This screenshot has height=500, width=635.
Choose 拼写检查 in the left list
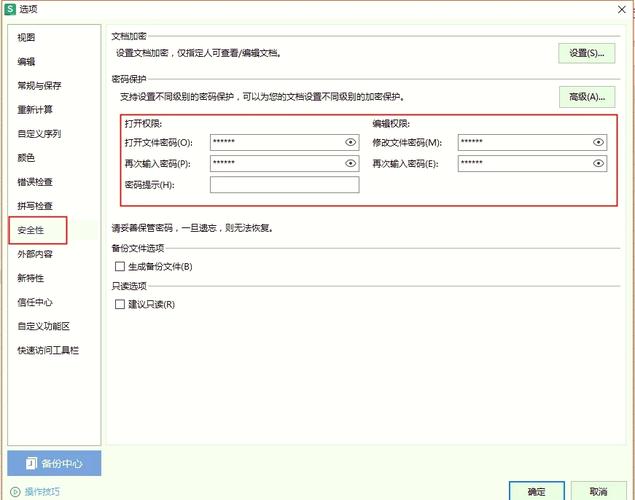tap(35, 206)
